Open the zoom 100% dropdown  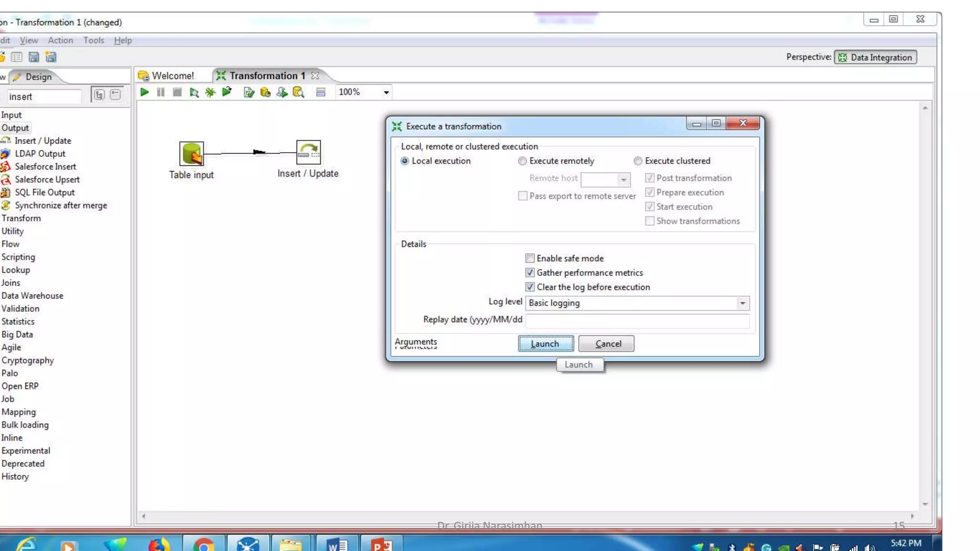point(386,92)
